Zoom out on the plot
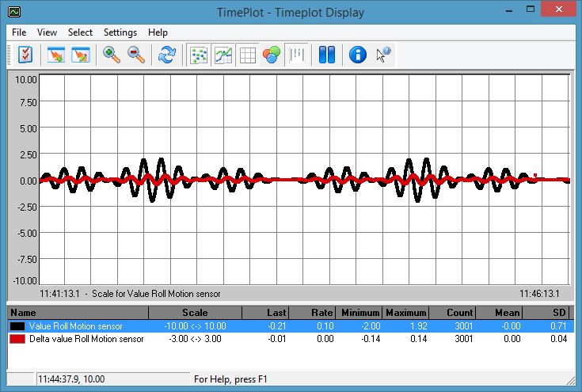Screen dimensions: 582x392 [x=136, y=55]
